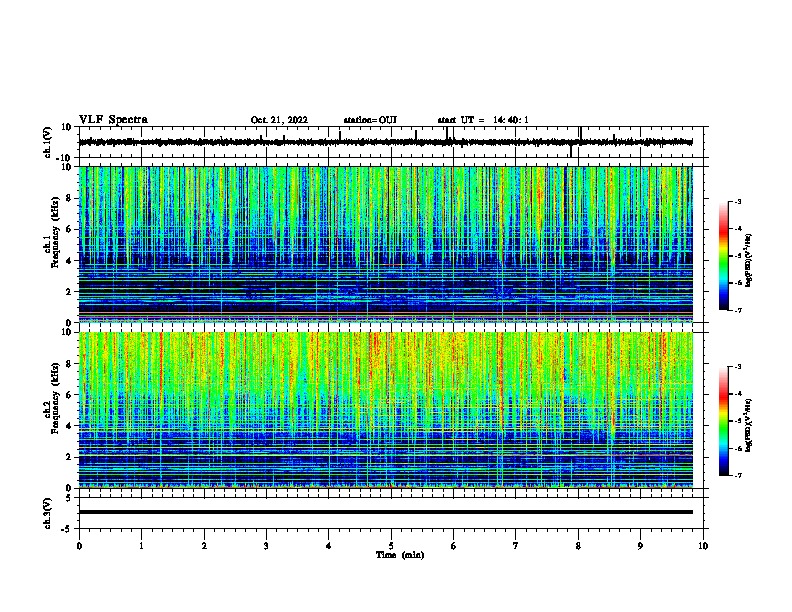Image resolution: width=792 pixels, height=612 pixels.
Task: Click the "8" kHz tick on ch.1 spectrogram
Action: click(71, 198)
